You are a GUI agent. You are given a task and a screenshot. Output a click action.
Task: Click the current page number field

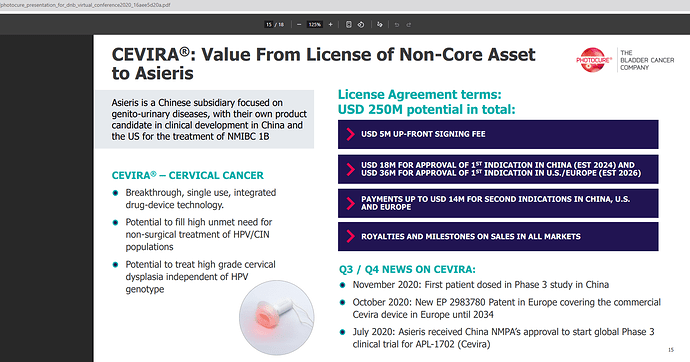(268, 25)
